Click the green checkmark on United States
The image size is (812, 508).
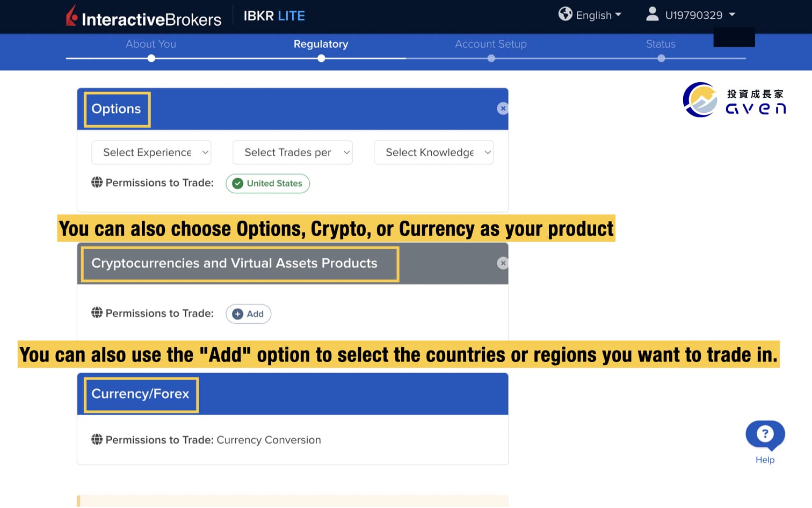pyautogui.click(x=237, y=183)
